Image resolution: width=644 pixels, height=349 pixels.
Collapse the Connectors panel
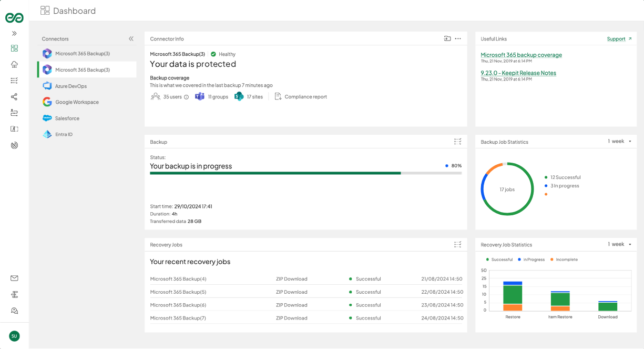131,39
